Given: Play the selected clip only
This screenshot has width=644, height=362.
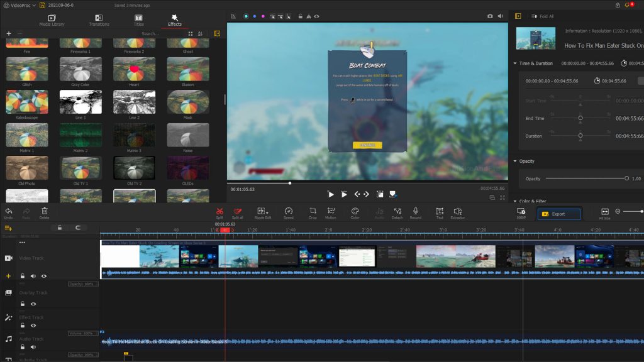Looking at the screenshot, I should [x=344, y=194].
